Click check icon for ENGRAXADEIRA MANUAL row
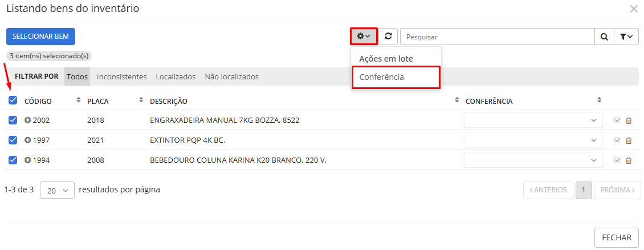The image size is (644, 250). tap(617, 120)
